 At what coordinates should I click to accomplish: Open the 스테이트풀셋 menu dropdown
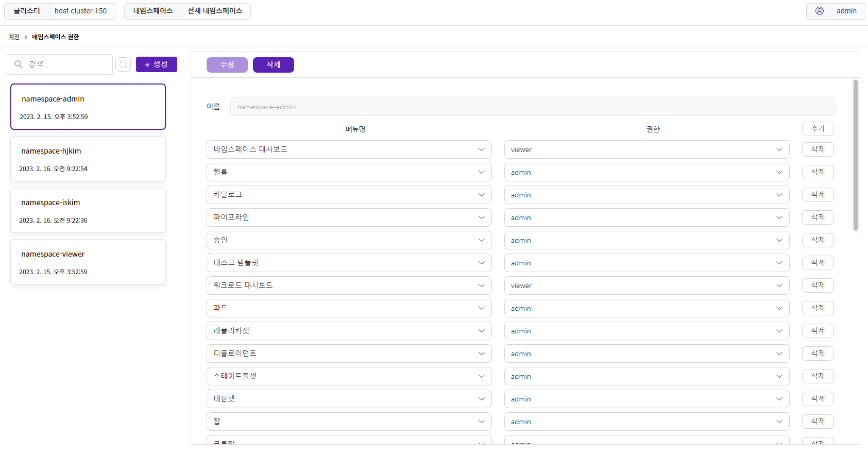349,376
